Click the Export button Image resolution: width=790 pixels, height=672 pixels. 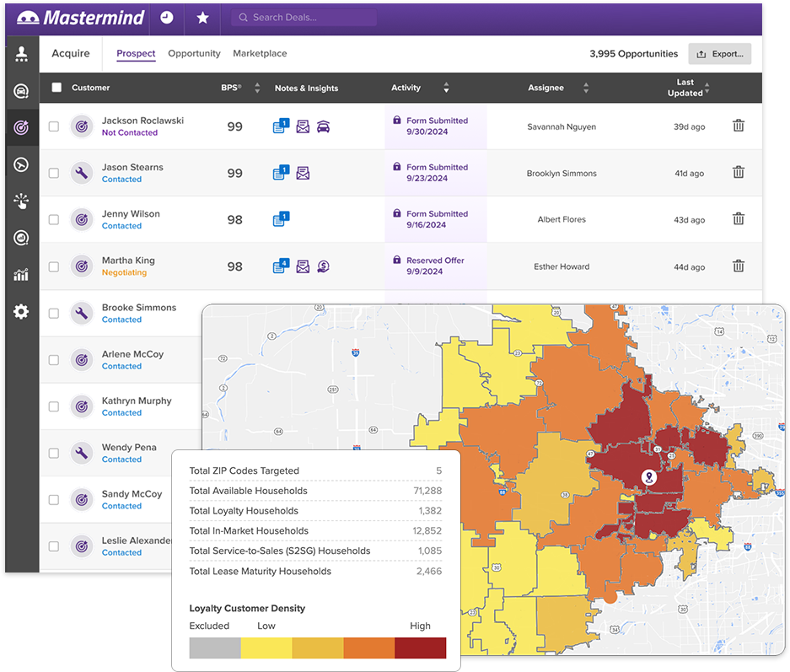[720, 53]
